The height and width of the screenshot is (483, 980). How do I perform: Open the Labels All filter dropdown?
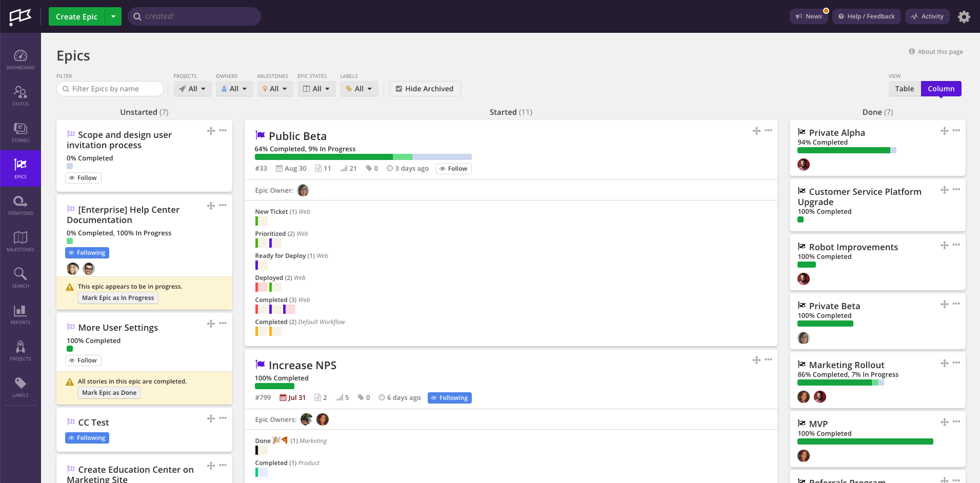tap(359, 89)
